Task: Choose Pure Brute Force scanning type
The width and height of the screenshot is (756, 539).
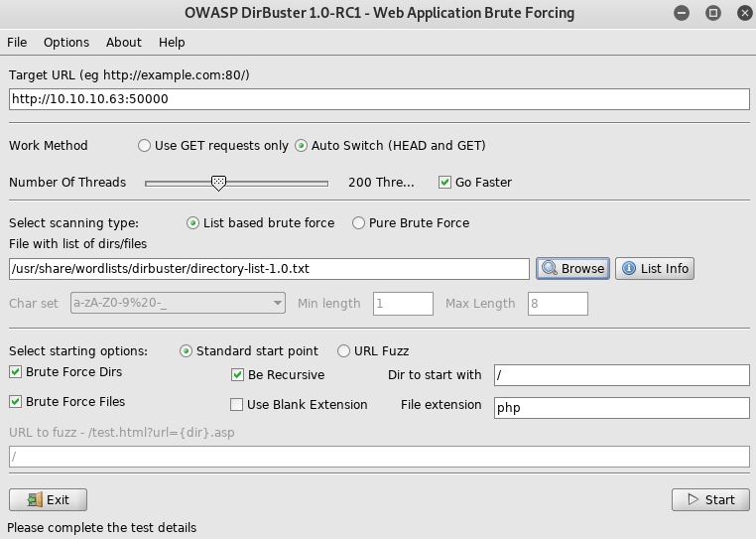Action: click(358, 223)
